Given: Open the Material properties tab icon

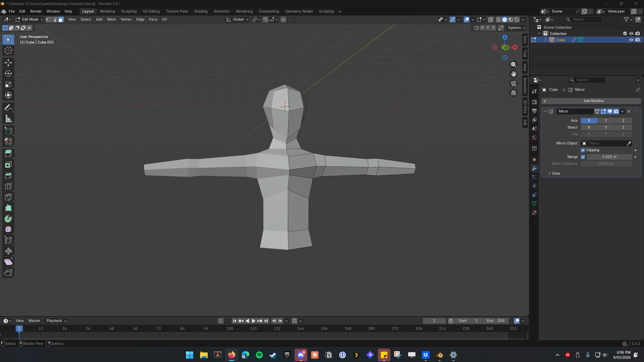Looking at the screenshot, I should tap(534, 212).
